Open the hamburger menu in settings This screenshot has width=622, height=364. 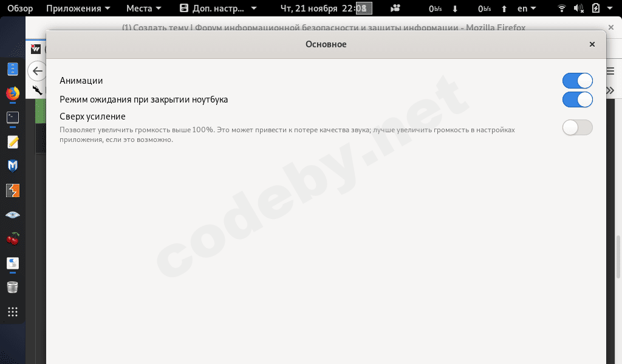[610, 70]
